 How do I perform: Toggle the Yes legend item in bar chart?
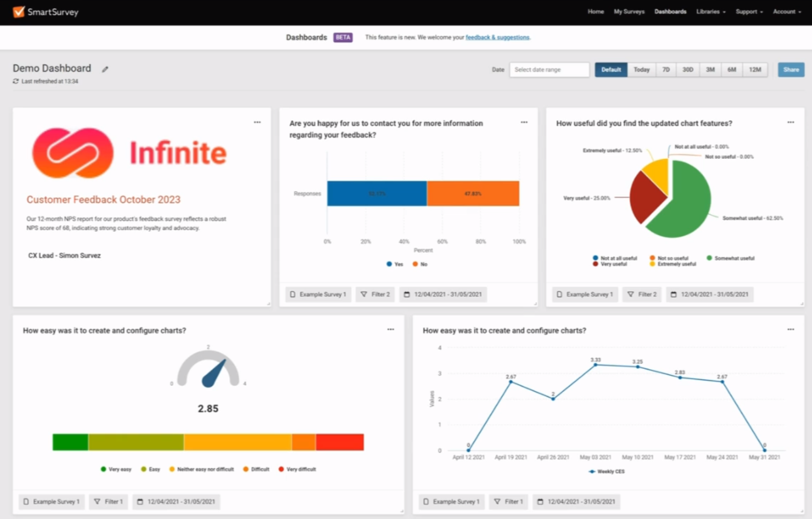coord(395,264)
